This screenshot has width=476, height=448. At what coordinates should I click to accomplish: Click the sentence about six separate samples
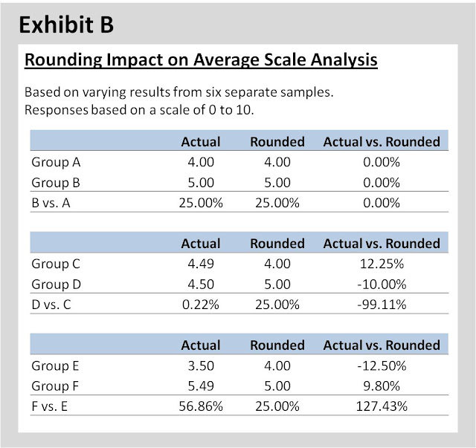click(178, 92)
